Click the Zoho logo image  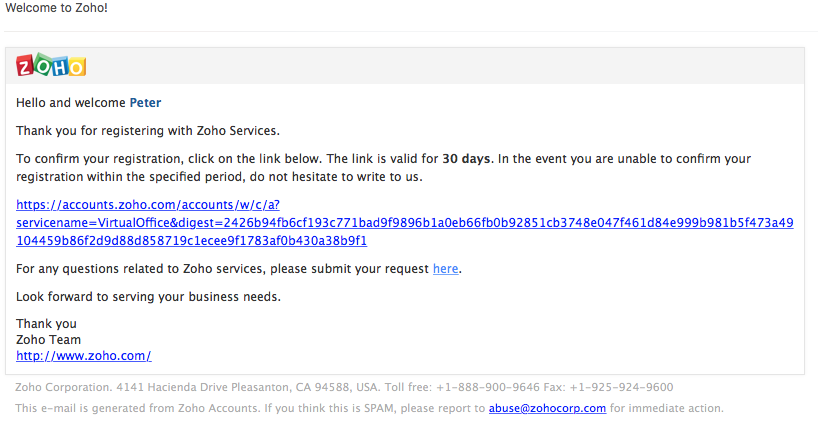[51, 65]
